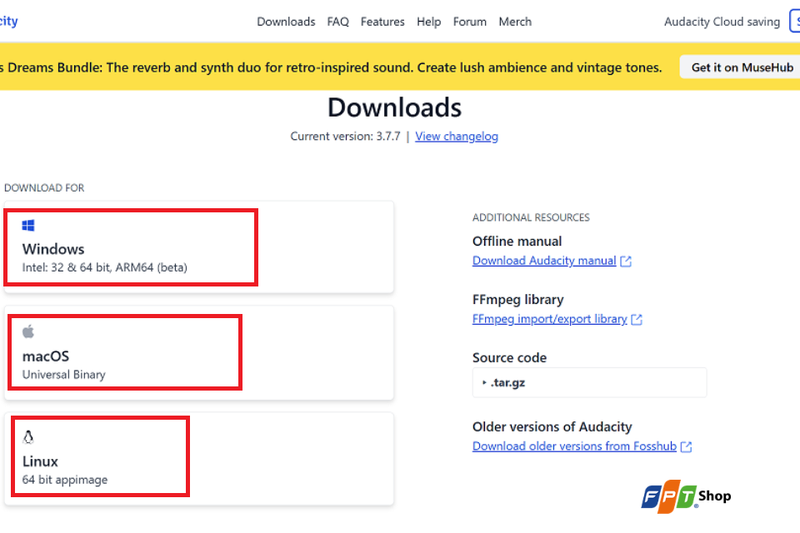The height and width of the screenshot is (533, 800).
Task: Click the 'Offline manual' heading
Action: tap(517, 241)
